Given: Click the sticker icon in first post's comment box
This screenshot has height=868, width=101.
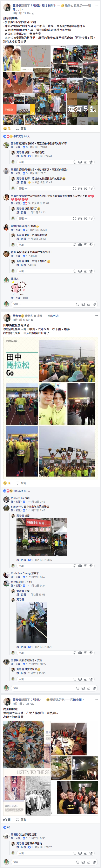Looking at the screenshot, I should (94, 304).
